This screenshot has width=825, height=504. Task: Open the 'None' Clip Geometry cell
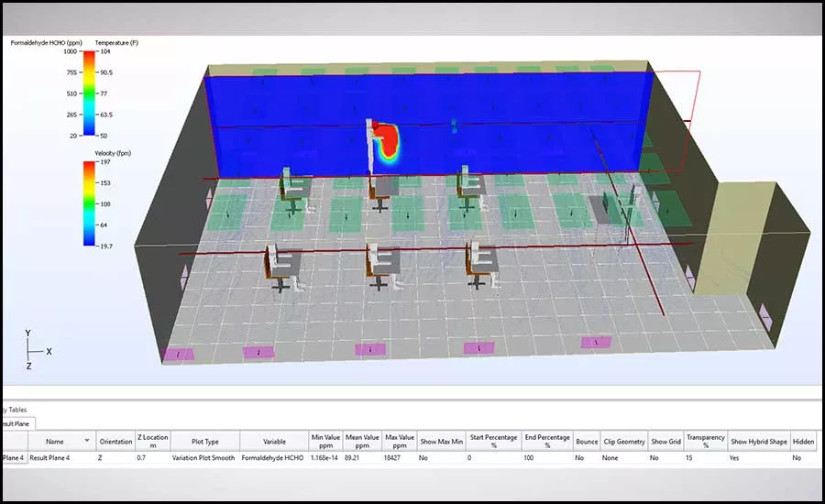pos(624,457)
